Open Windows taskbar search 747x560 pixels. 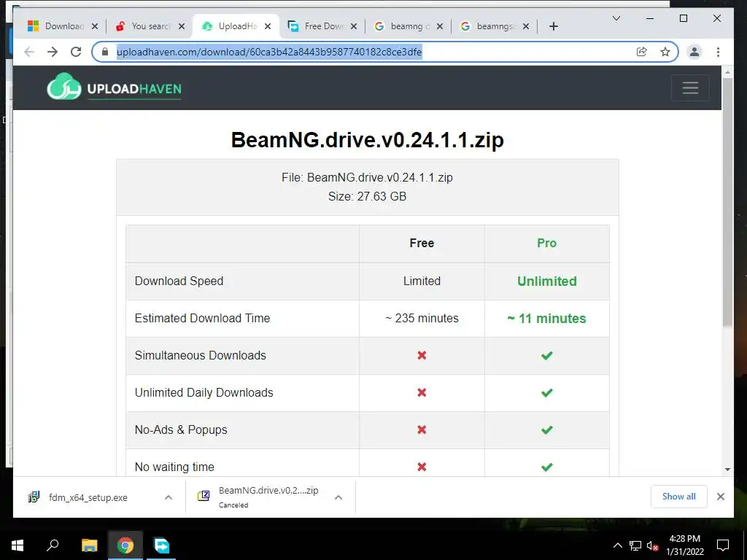[53, 545]
